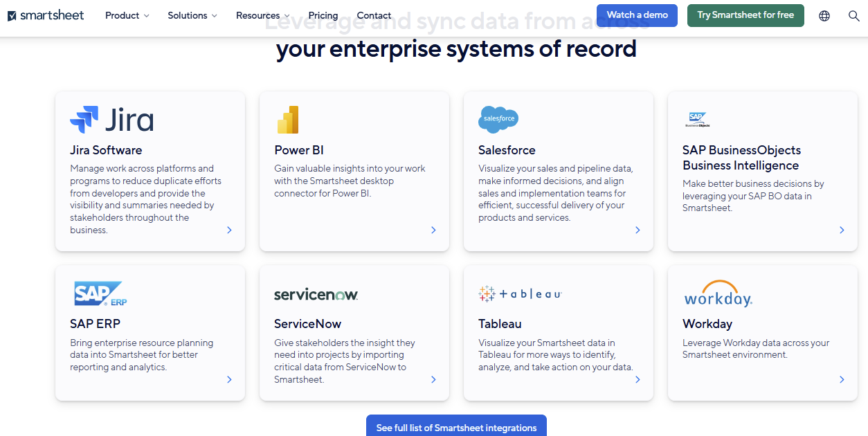Image resolution: width=868 pixels, height=436 pixels.
Task: Click the SAP BusinessObjects logo
Action: (698, 120)
